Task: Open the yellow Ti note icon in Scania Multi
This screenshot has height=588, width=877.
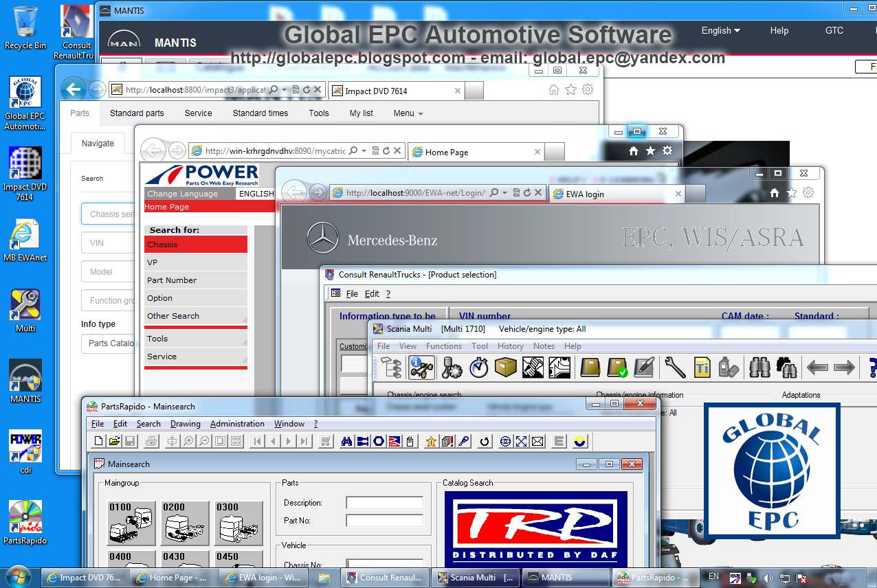Action: (702, 367)
